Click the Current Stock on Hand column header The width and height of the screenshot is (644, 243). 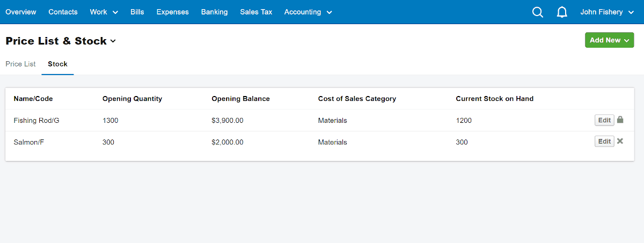click(x=495, y=99)
